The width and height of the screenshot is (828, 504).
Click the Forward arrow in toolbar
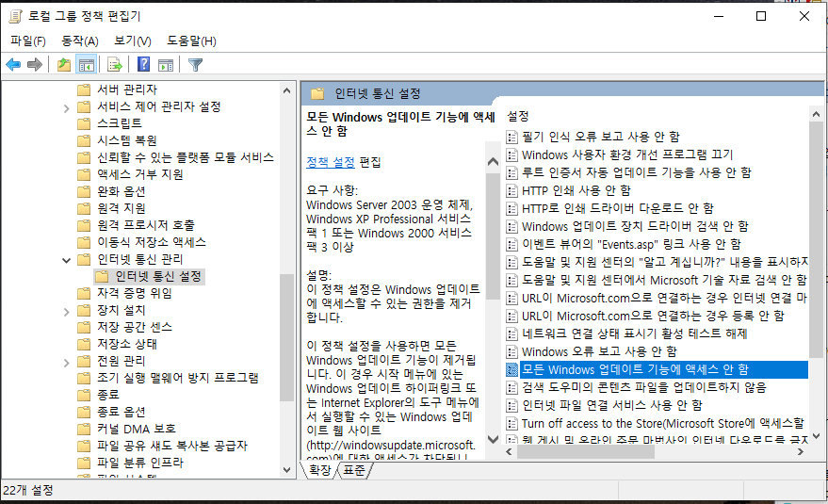tap(35, 65)
